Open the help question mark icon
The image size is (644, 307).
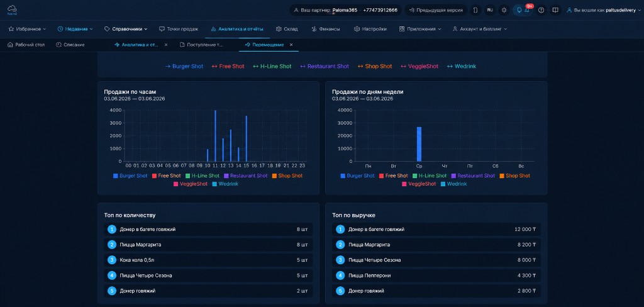click(x=541, y=10)
